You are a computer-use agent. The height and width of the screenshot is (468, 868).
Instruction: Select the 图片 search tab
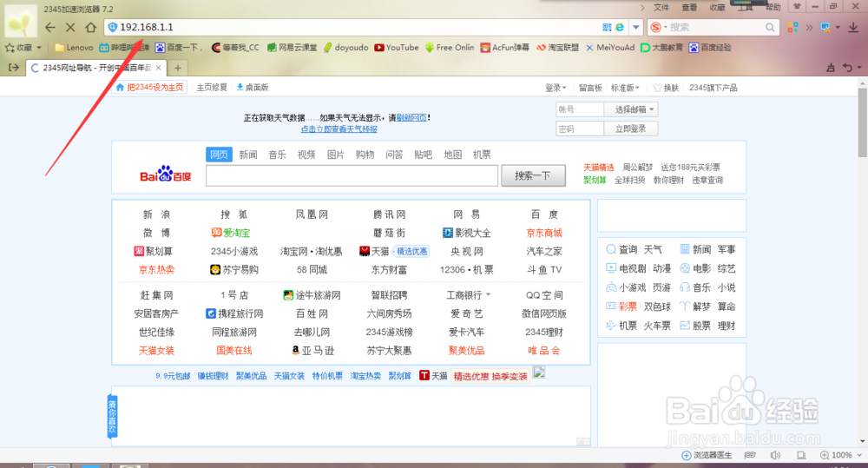335,155
